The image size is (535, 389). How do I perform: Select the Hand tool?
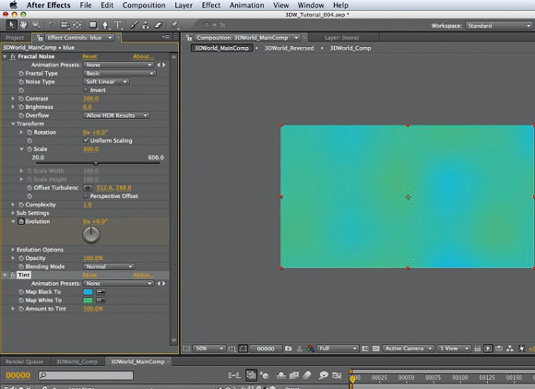tap(23, 25)
